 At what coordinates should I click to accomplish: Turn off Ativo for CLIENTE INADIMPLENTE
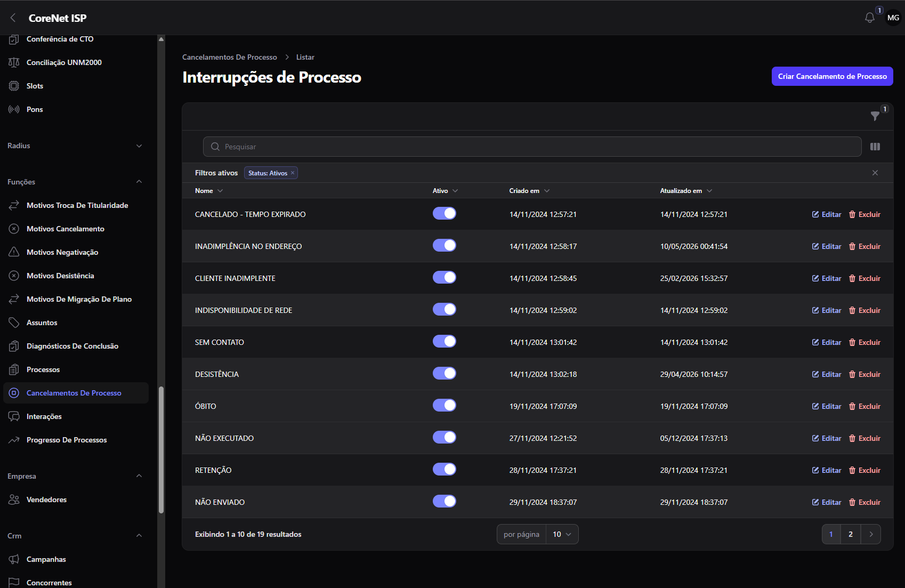[x=445, y=277]
